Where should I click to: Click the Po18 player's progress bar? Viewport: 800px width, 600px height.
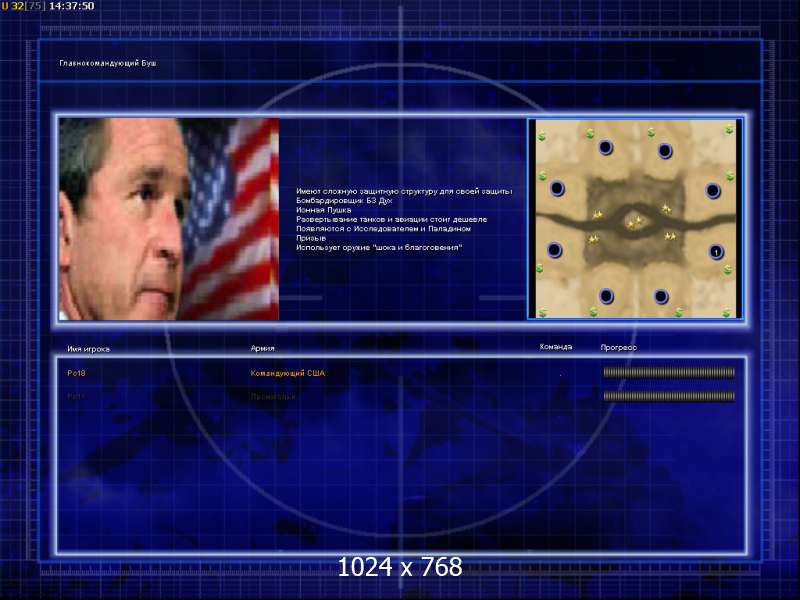pos(669,373)
